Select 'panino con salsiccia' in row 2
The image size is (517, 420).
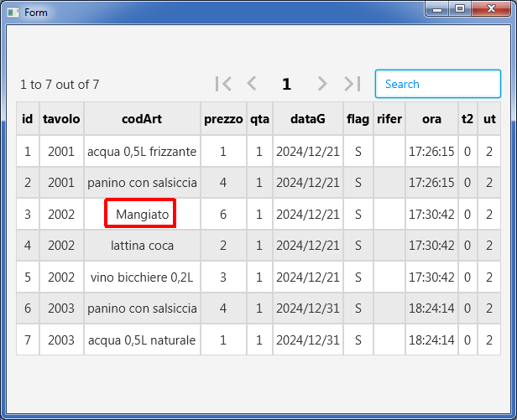pos(142,183)
